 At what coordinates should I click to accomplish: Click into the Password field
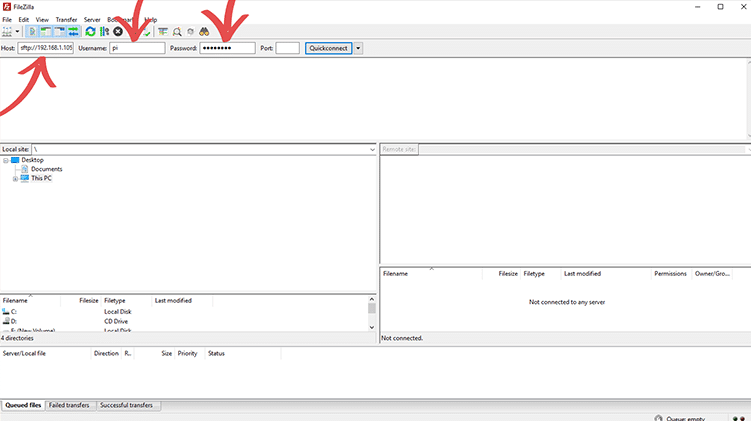[228, 48]
